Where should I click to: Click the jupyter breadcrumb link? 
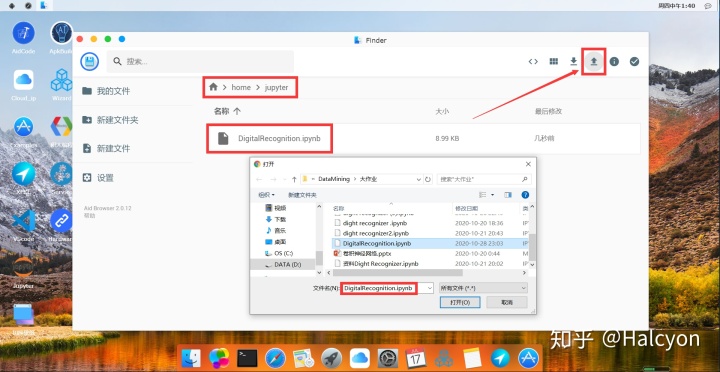coord(276,87)
